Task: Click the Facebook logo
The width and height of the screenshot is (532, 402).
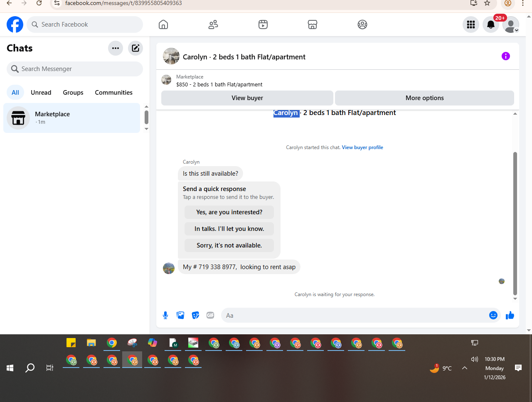Action: tap(15, 25)
